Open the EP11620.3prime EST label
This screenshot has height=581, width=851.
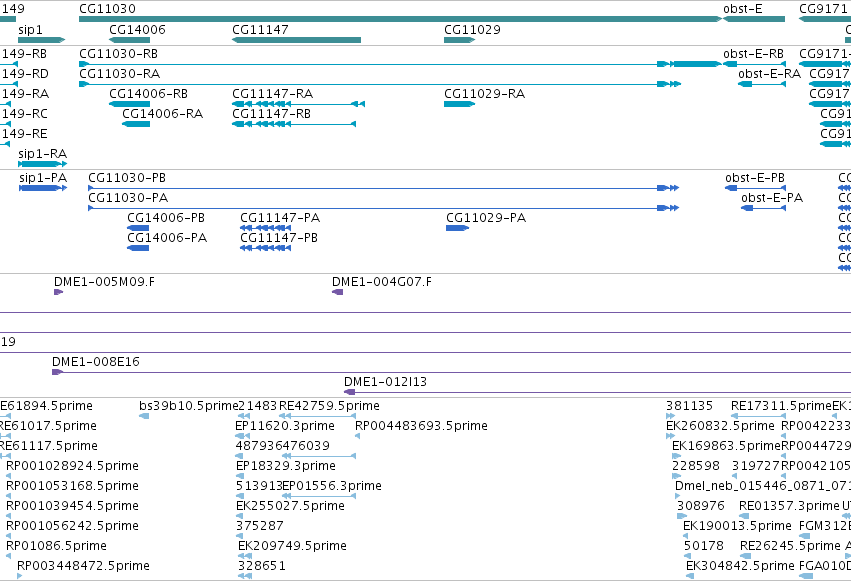(x=285, y=426)
